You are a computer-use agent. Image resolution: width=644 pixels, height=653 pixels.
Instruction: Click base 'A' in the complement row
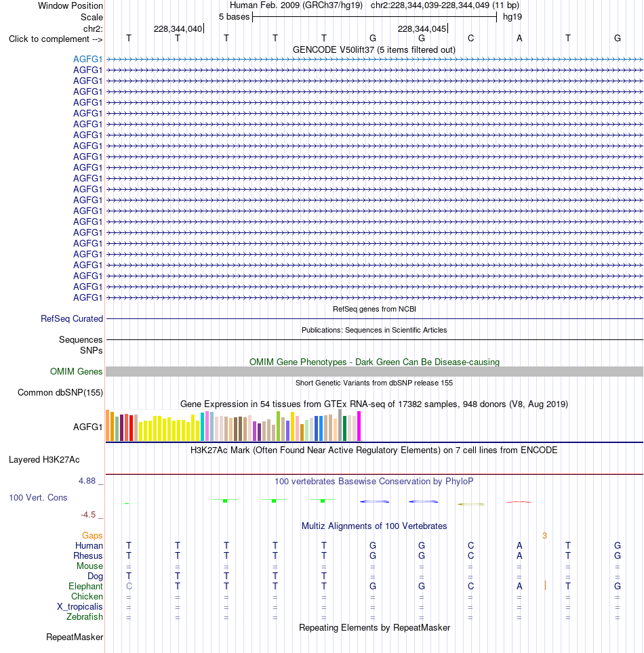coord(519,39)
